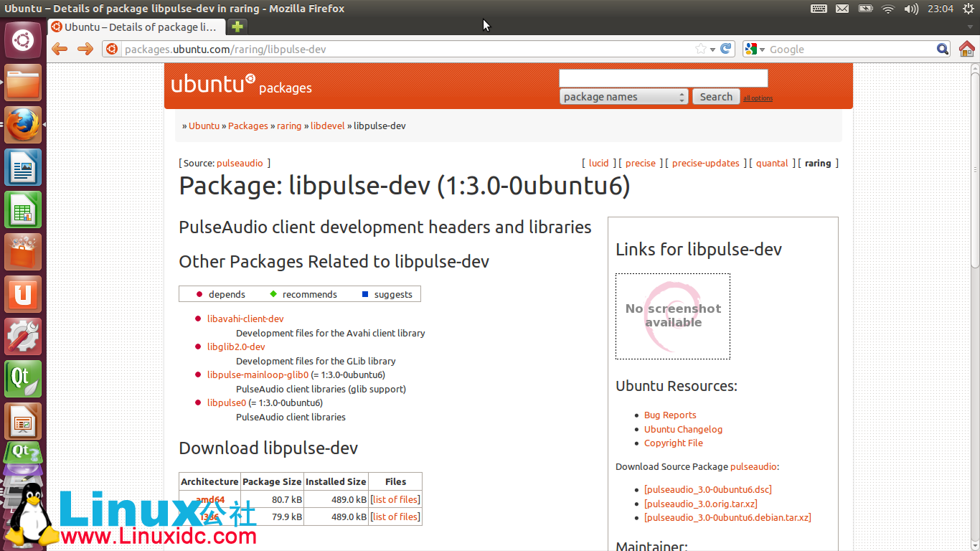This screenshot has width=980, height=551.
Task: Reload the page with refresh icon
Action: point(726,49)
